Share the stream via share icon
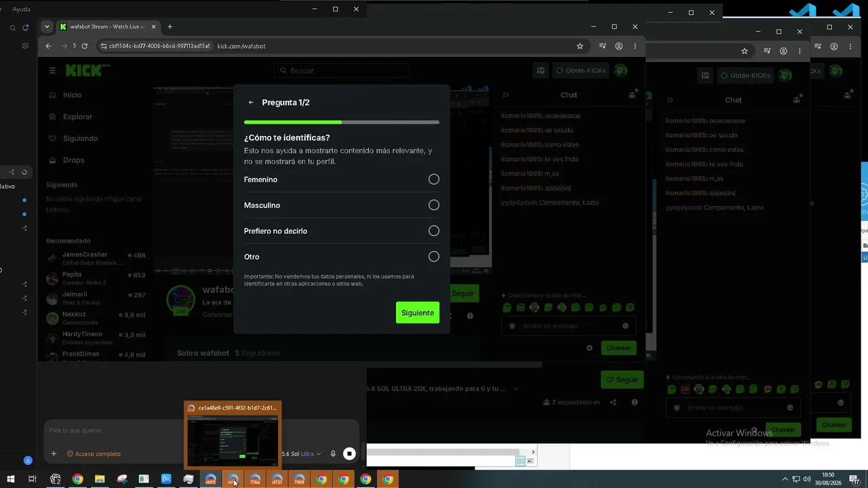868x488 pixels. point(613,403)
